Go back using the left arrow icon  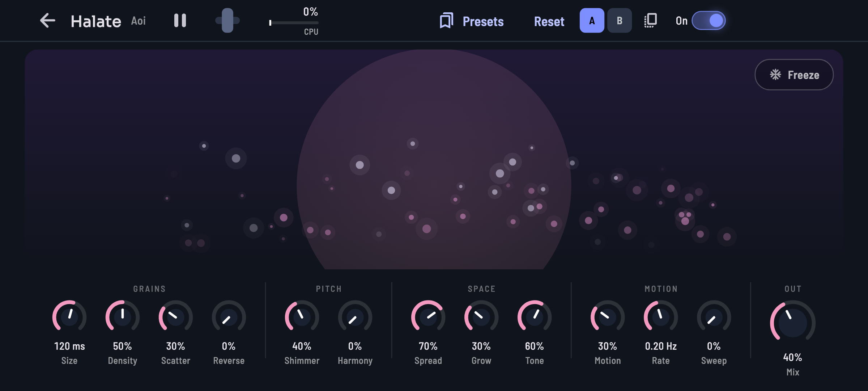(47, 21)
